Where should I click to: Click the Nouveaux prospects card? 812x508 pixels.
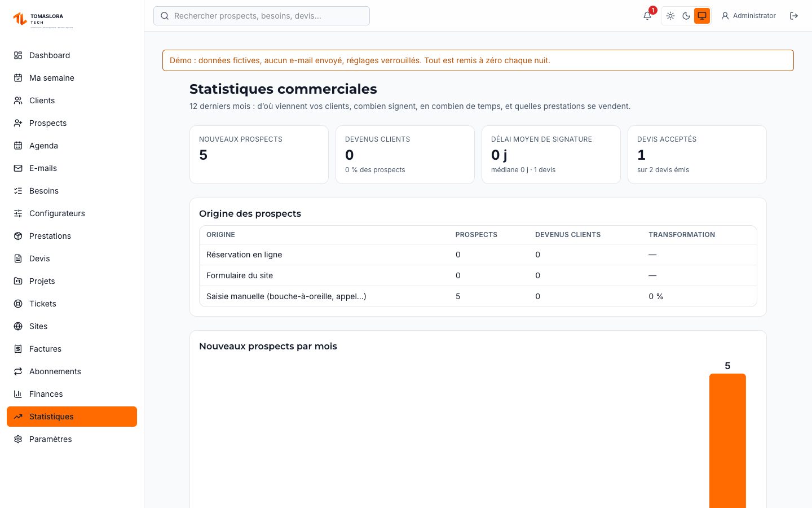coord(259,155)
